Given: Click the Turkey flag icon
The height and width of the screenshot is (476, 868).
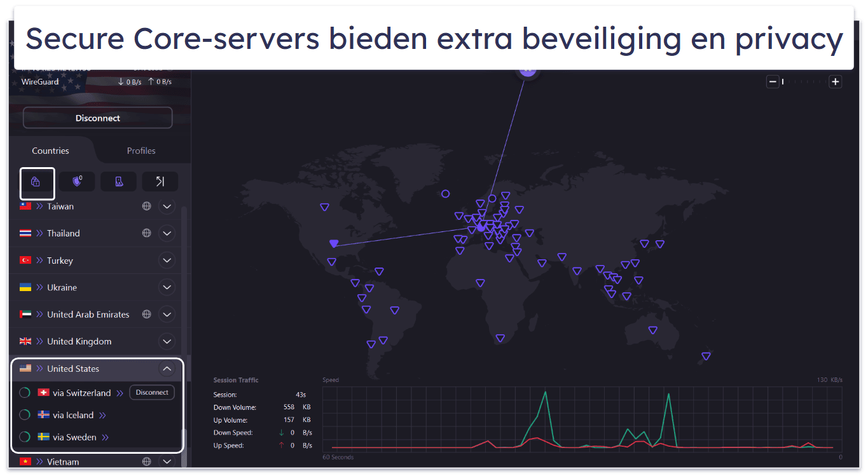Looking at the screenshot, I should coord(25,261).
